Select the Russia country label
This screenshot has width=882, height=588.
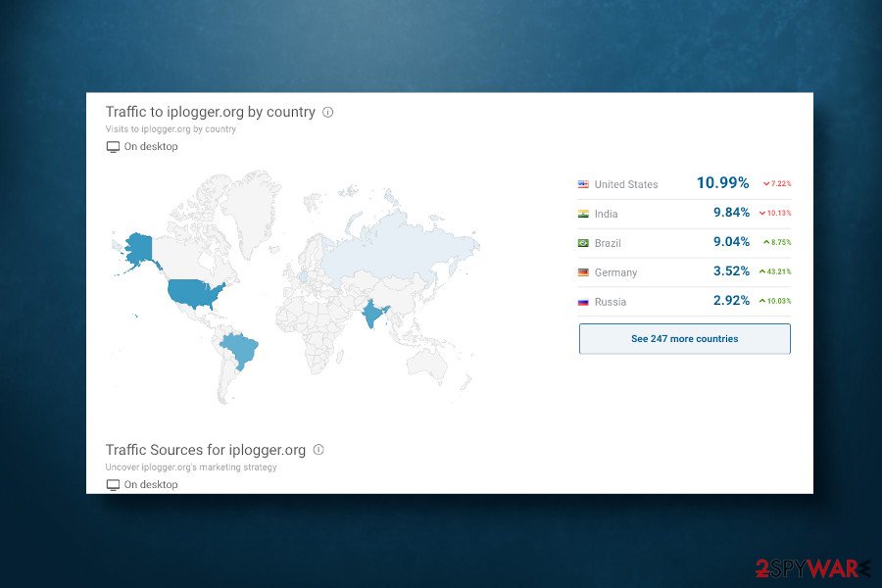pos(611,302)
